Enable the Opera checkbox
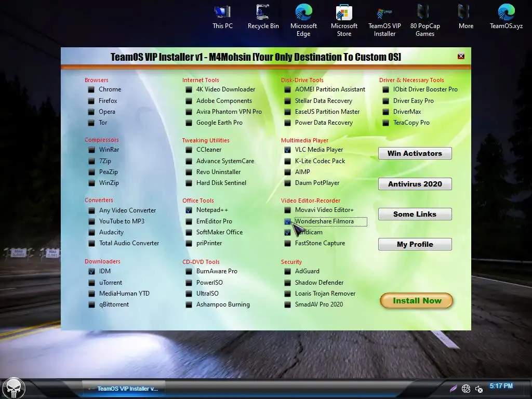 pyautogui.click(x=91, y=112)
